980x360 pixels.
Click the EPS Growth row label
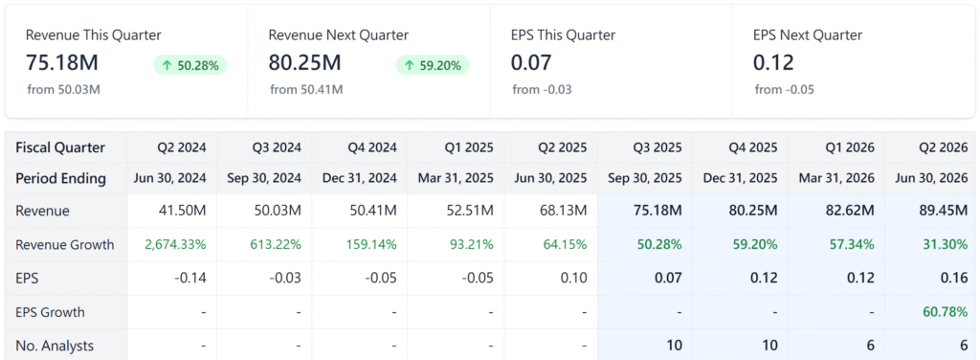(50, 312)
